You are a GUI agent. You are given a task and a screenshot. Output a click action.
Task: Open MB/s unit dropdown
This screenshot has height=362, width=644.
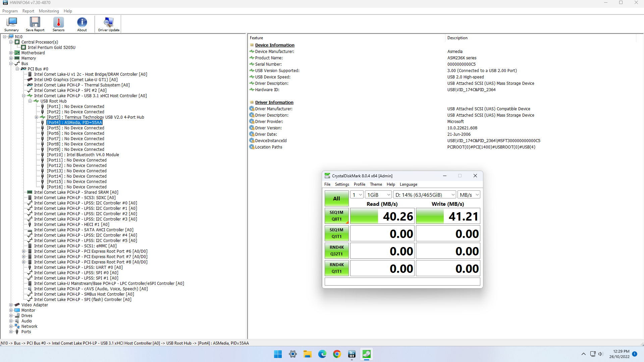pos(469,195)
